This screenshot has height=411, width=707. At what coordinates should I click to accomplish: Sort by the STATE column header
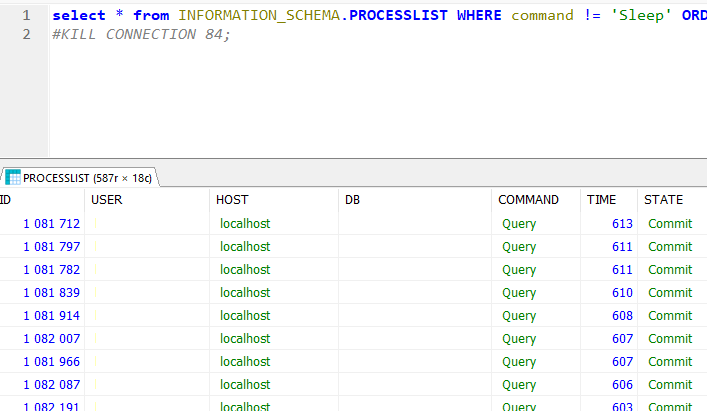pos(663,200)
